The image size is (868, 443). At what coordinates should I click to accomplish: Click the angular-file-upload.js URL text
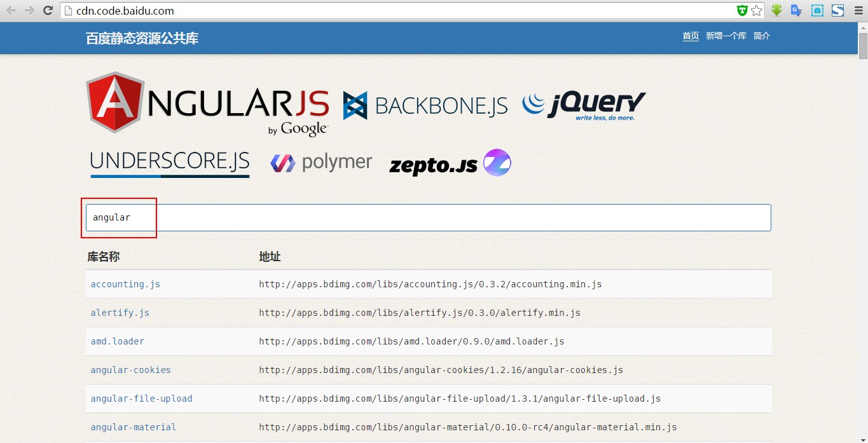(x=460, y=399)
